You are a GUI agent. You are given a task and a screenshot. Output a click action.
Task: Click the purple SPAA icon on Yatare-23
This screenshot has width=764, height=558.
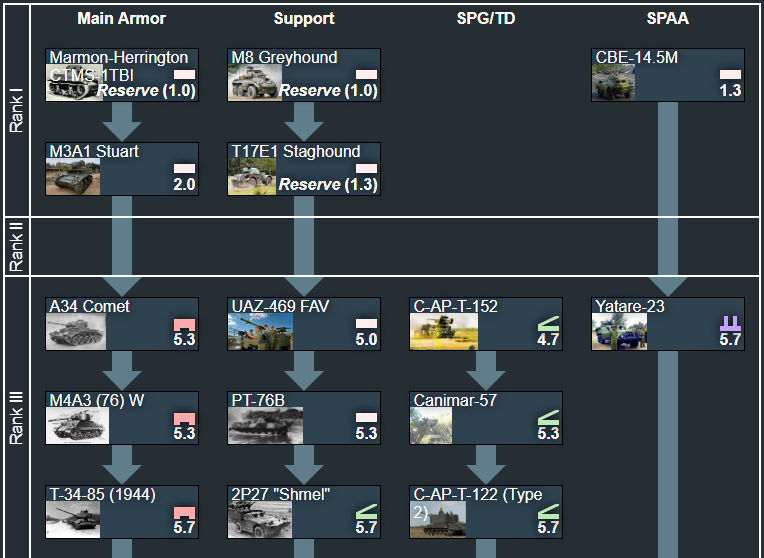point(730,324)
